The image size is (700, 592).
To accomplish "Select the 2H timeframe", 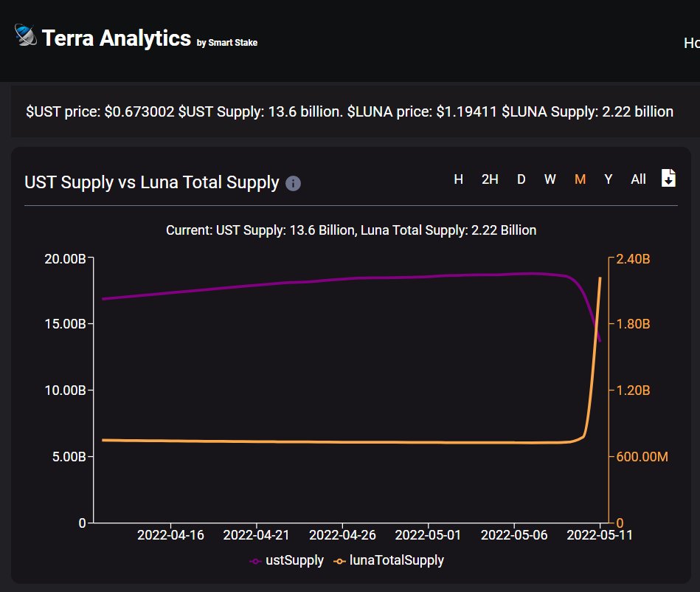I will (x=490, y=179).
